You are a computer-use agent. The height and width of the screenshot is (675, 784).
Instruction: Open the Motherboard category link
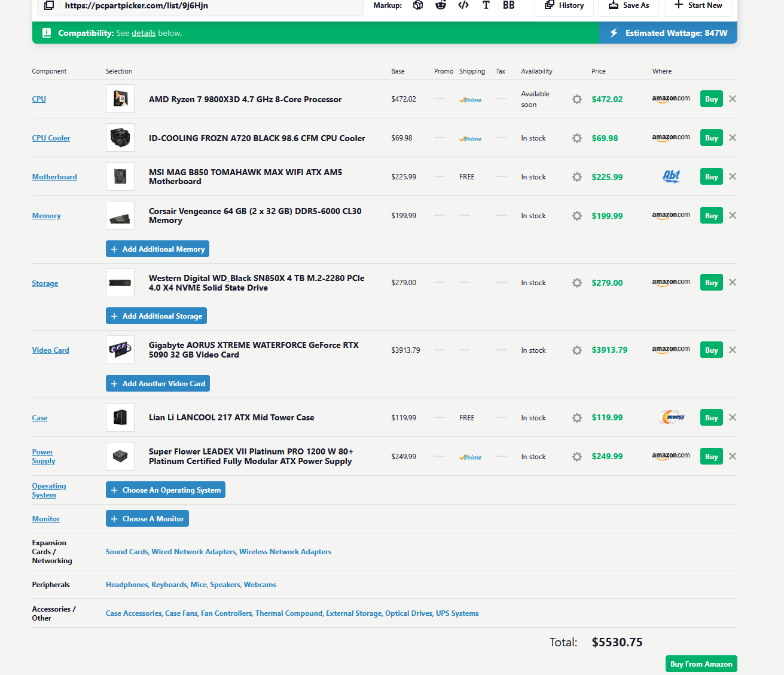54,177
